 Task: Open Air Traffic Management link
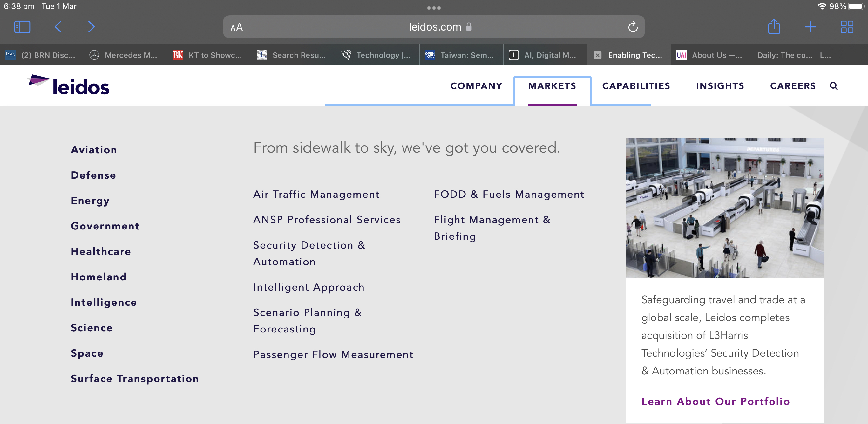[316, 195]
